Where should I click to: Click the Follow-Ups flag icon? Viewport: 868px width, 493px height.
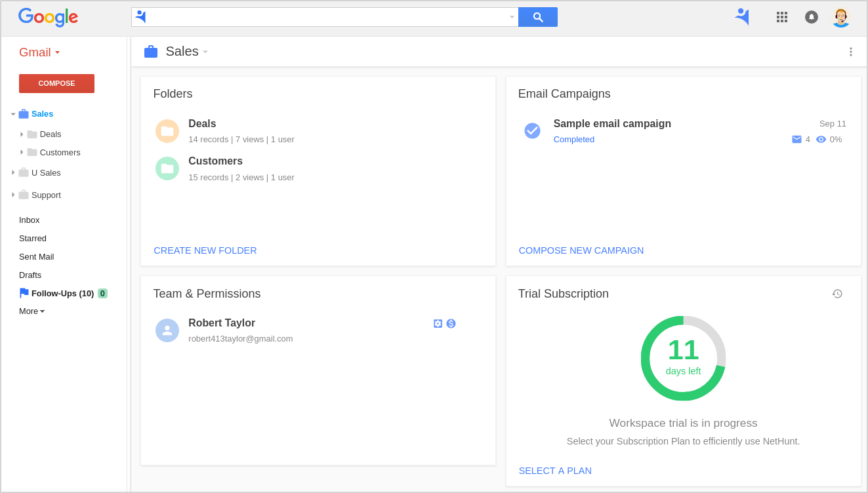tap(24, 293)
